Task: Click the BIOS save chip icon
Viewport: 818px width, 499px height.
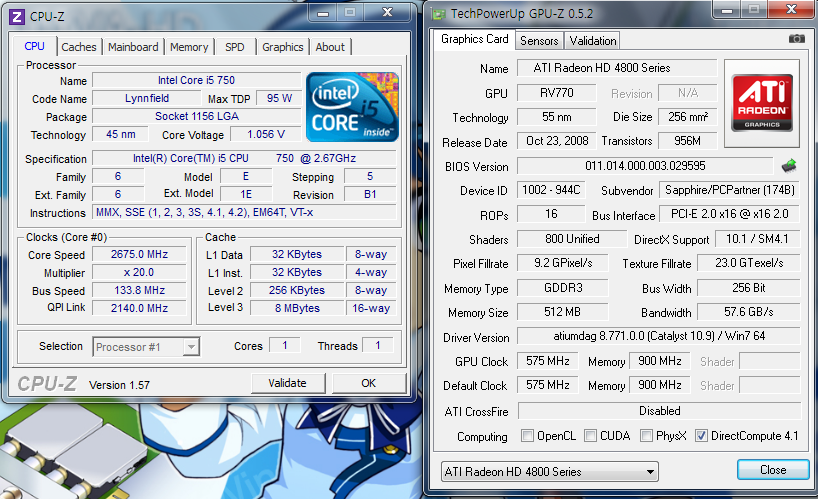Action: pyautogui.click(x=790, y=166)
